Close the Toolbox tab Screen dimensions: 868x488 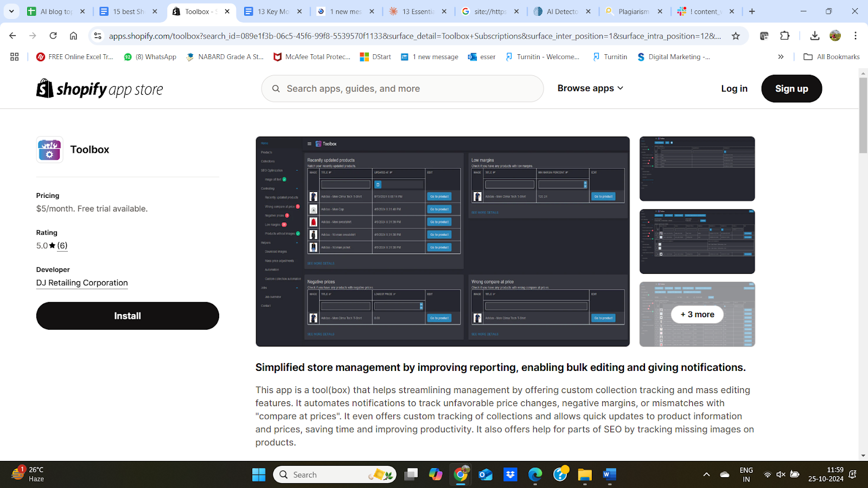coord(227,11)
